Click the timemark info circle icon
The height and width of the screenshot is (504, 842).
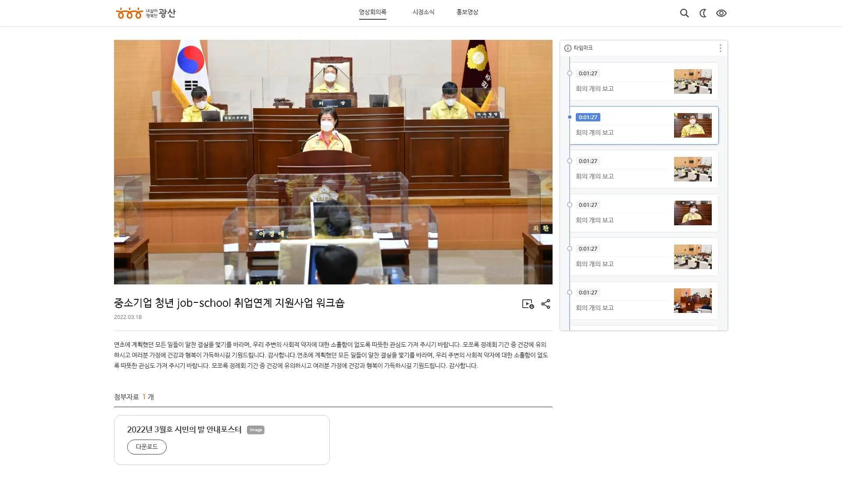pos(568,48)
